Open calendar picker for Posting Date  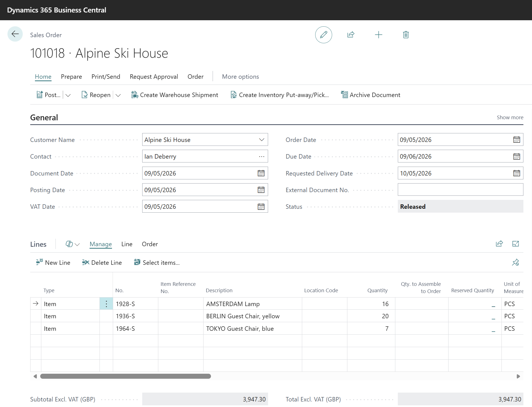pos(261,190)
